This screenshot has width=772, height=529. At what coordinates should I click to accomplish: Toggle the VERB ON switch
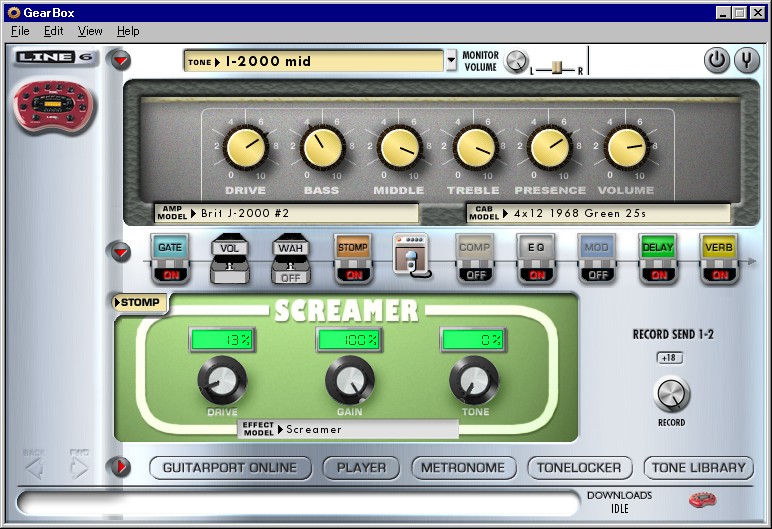[720, 275]
